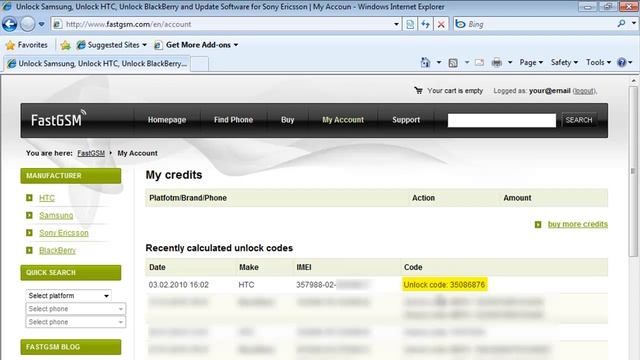Image resolution: width=640 pixels, height=360 pixels.
Task: Click the page icon in address bar
Action: tap(58, 24)
